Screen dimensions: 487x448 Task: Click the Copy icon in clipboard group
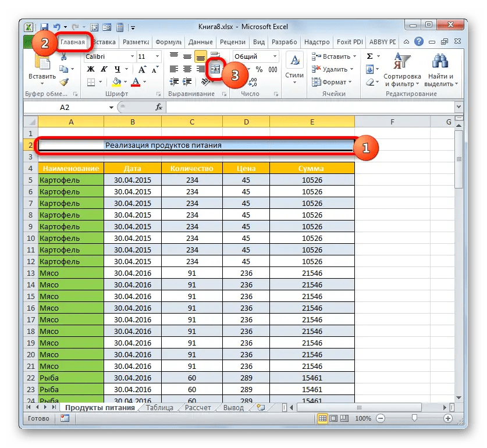pyautogui.click(x=63, y=69)
